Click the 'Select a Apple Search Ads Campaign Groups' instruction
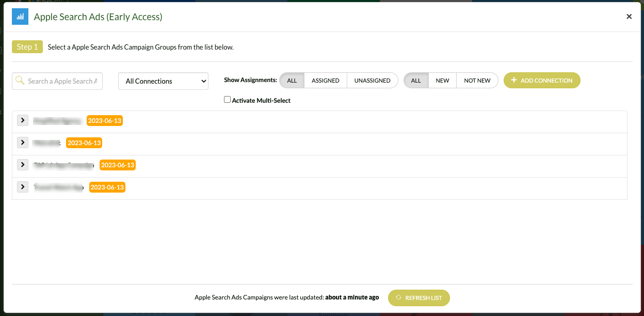This screenshot has width=644, height=316. [x=141, y=47]
